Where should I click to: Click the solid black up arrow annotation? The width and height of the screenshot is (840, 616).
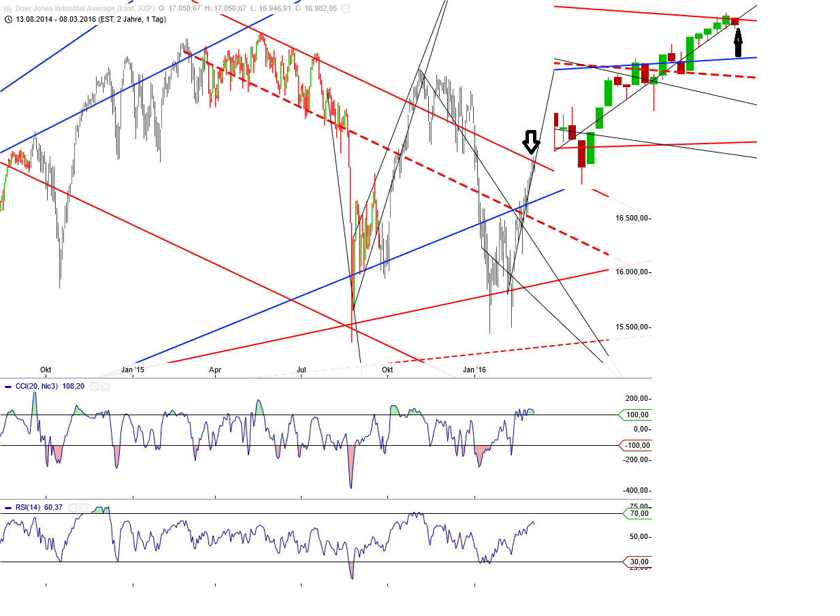tap(738, 44)
